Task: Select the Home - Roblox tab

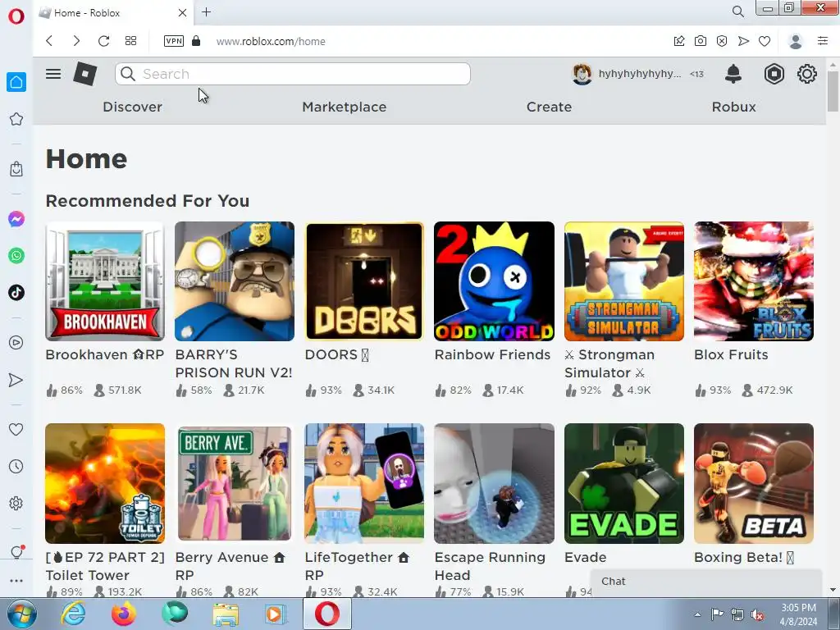Action: point(115,12)
